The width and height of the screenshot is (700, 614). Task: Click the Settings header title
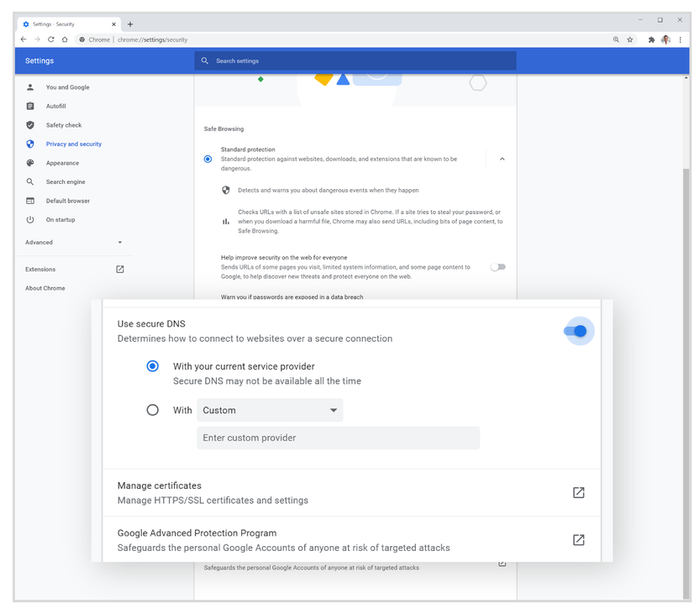pyautogui.click(x=39, y=60)
